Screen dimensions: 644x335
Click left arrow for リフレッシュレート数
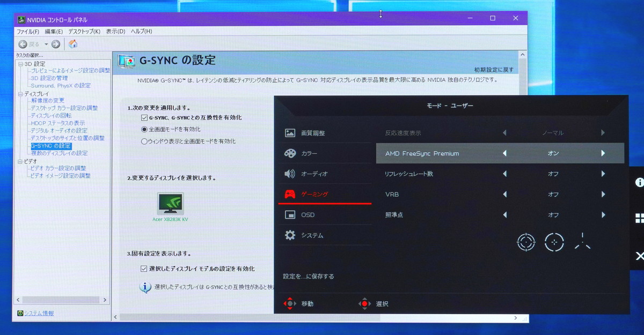click(504, 174)
